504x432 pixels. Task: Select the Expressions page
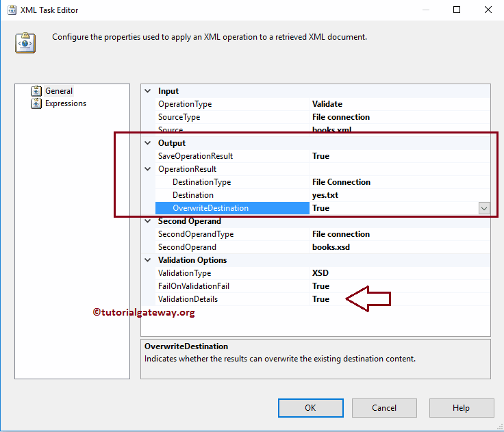click(x=66, y=103)
